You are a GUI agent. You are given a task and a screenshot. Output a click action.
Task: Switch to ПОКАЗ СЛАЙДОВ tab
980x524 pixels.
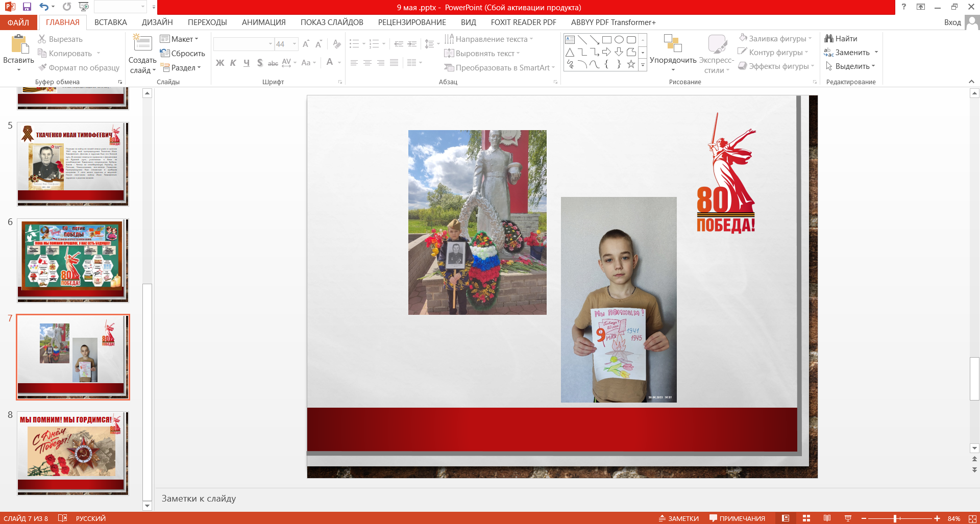click(332, 22)
